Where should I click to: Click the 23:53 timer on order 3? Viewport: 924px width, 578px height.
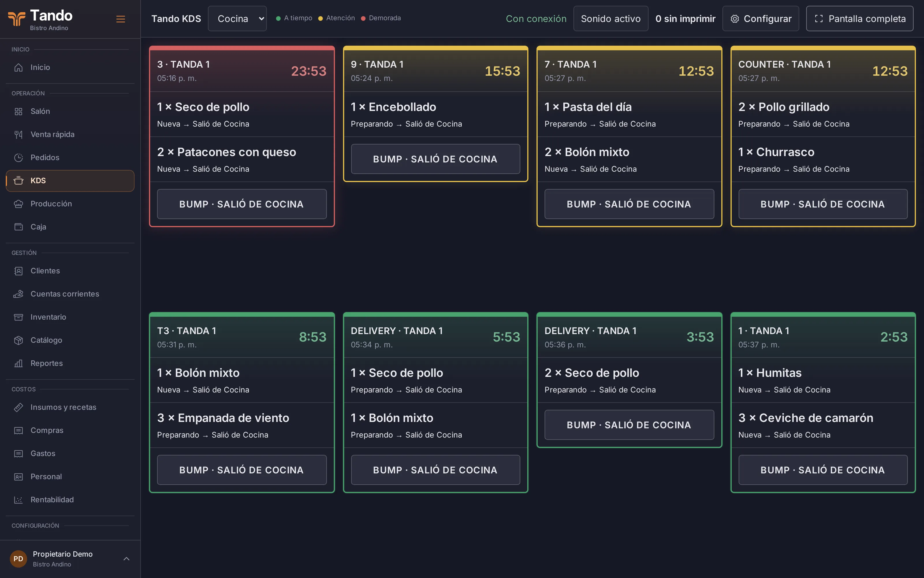(308, 71)
